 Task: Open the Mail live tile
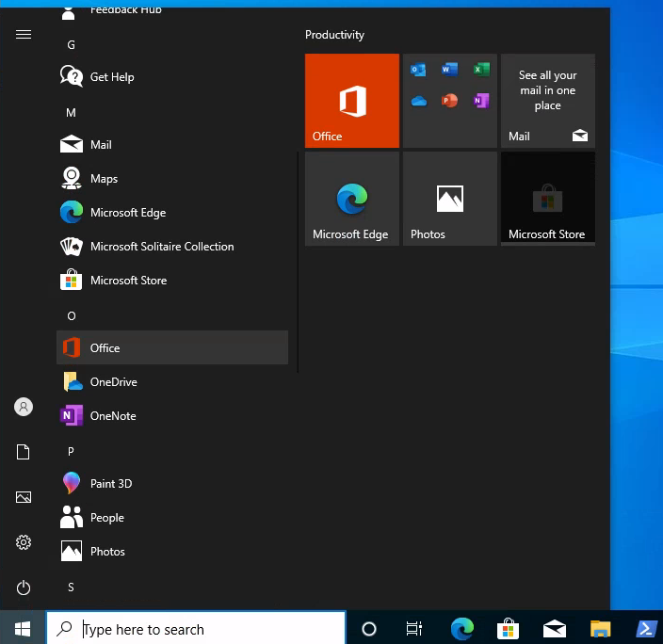[548, 101]
